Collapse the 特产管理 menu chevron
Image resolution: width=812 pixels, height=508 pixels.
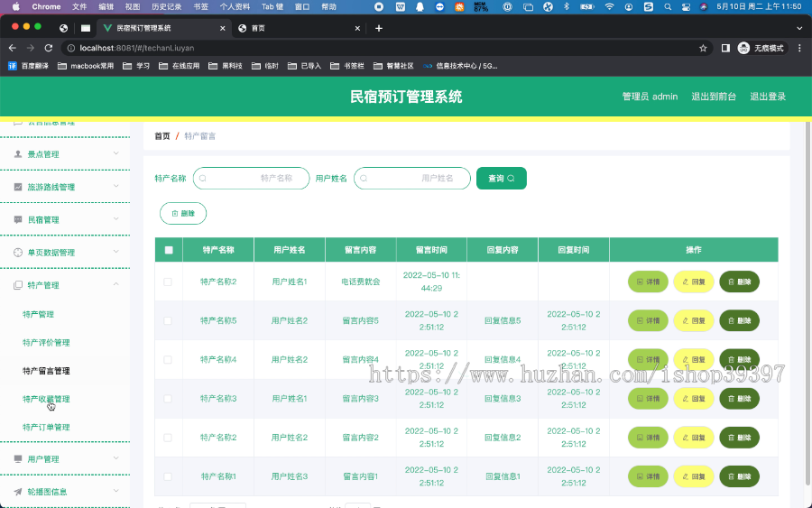116,283
